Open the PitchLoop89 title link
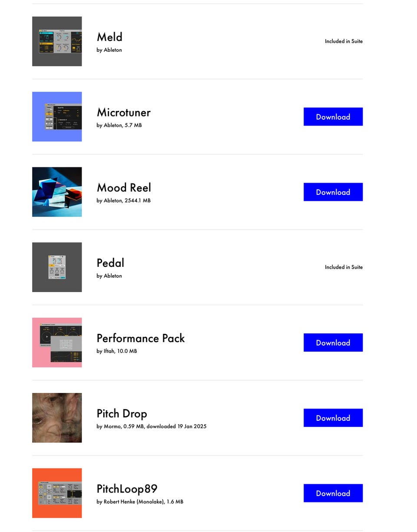Image resolution: width=417 pixels, height=532 pixels. pos(127,489)
